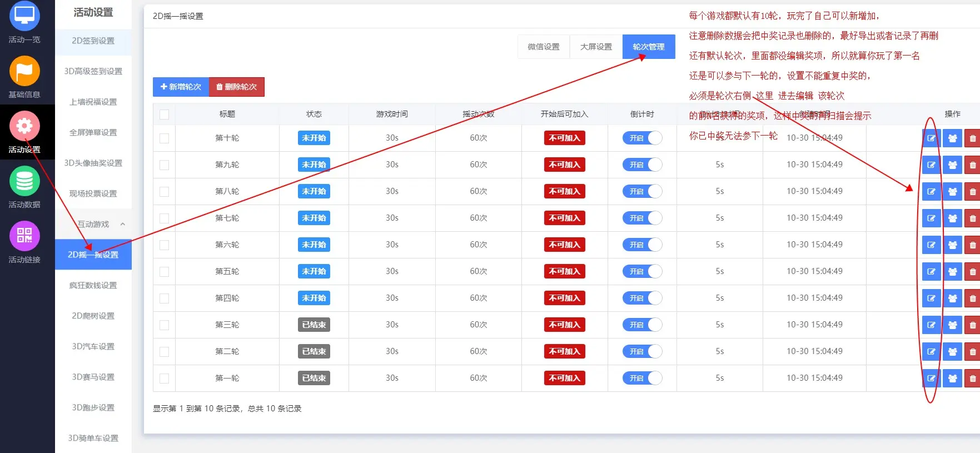
Task: Delete 第五轮 using trash icon
Action: coord(972,272)
